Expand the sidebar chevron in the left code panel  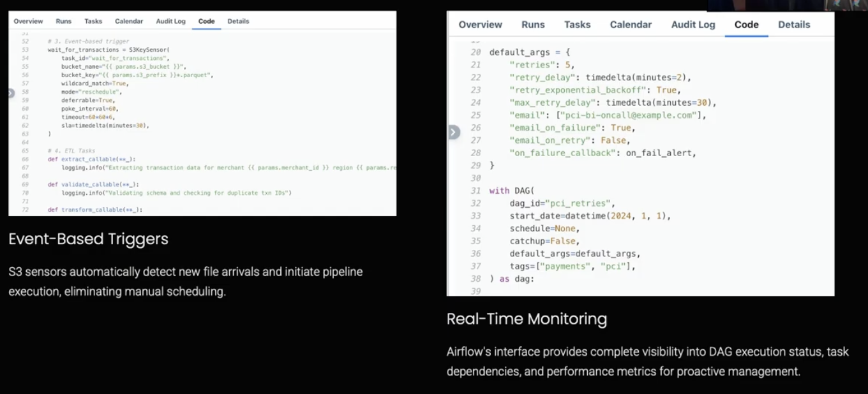pyautogui.click(x=11, y=93)
